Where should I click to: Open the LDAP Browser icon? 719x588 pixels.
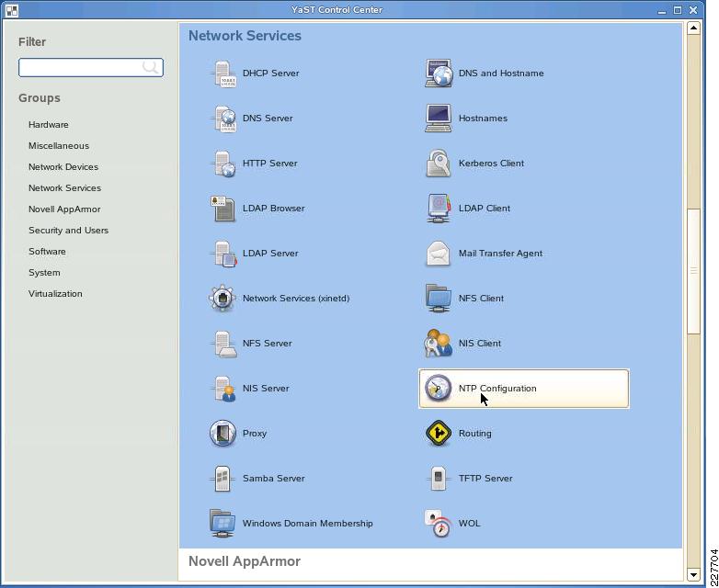[x=223, y=208]
